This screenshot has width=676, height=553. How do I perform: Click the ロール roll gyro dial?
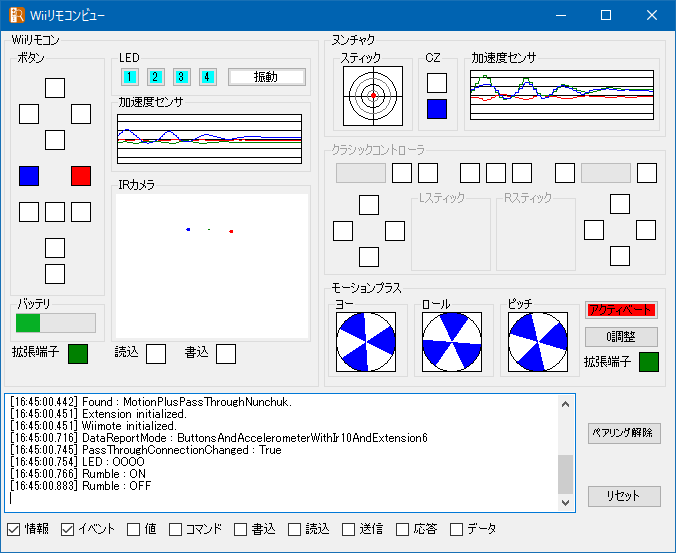[x=452, y=342]
